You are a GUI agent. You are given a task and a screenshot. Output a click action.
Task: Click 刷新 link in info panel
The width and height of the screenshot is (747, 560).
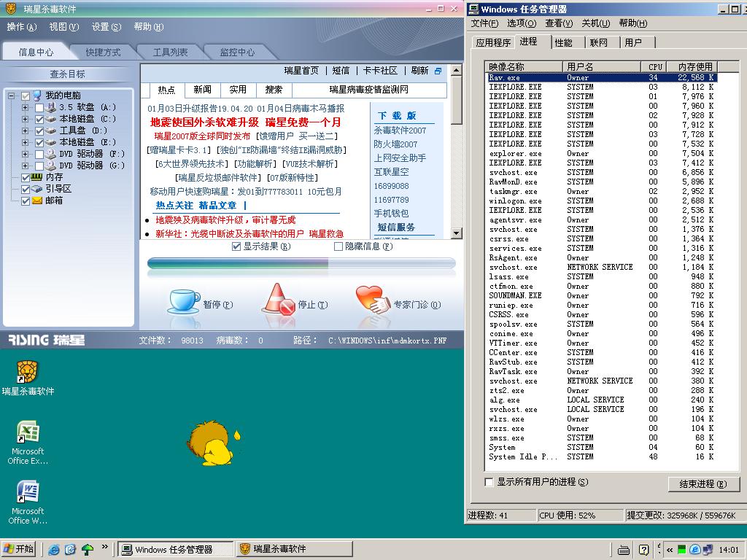tap(419, 71)
